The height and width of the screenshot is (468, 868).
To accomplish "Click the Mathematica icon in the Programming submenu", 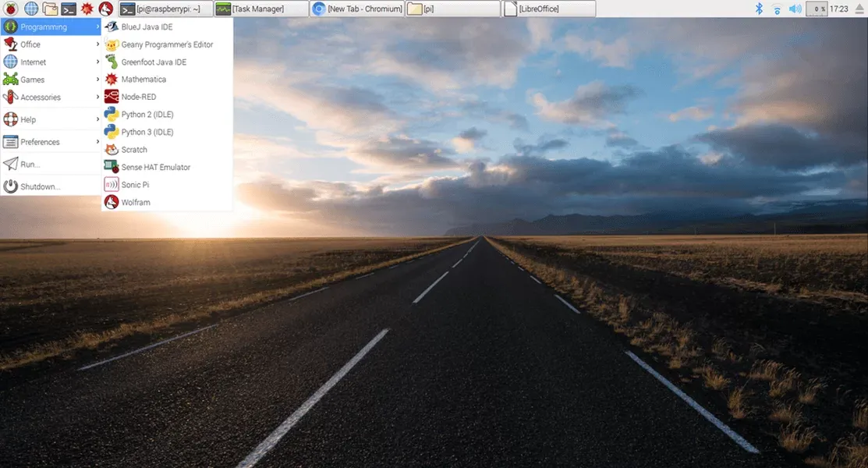I will tap(112, 80).
